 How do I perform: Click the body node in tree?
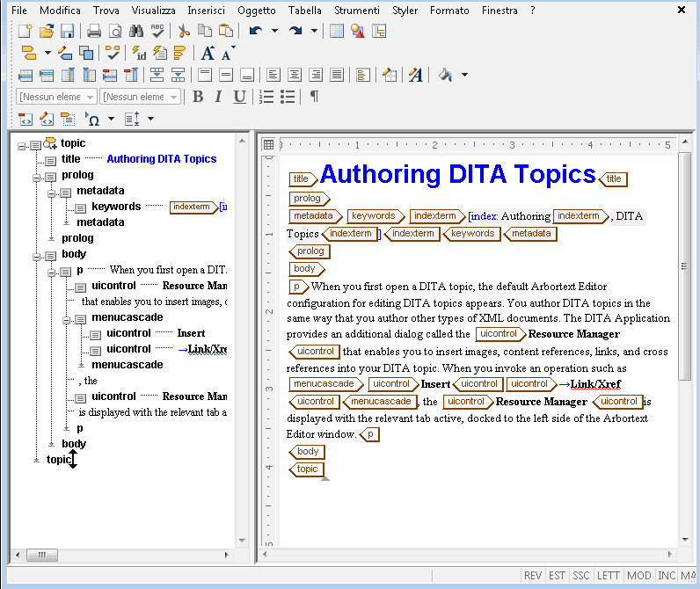coord(74,254)
